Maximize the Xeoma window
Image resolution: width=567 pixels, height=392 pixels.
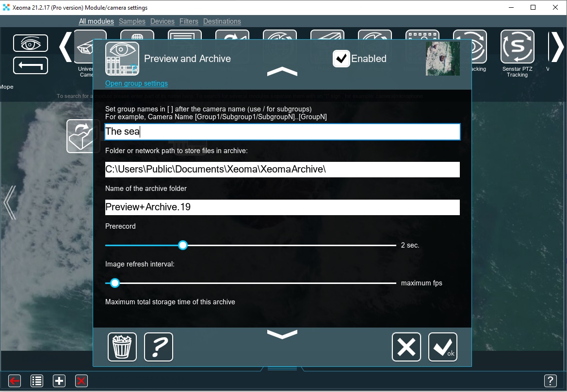click(533, 8)
